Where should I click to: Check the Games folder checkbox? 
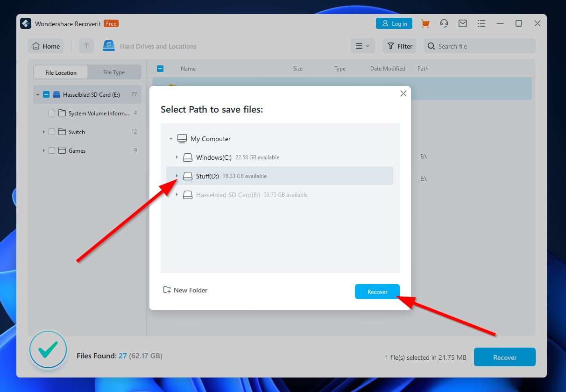point(52,150)
